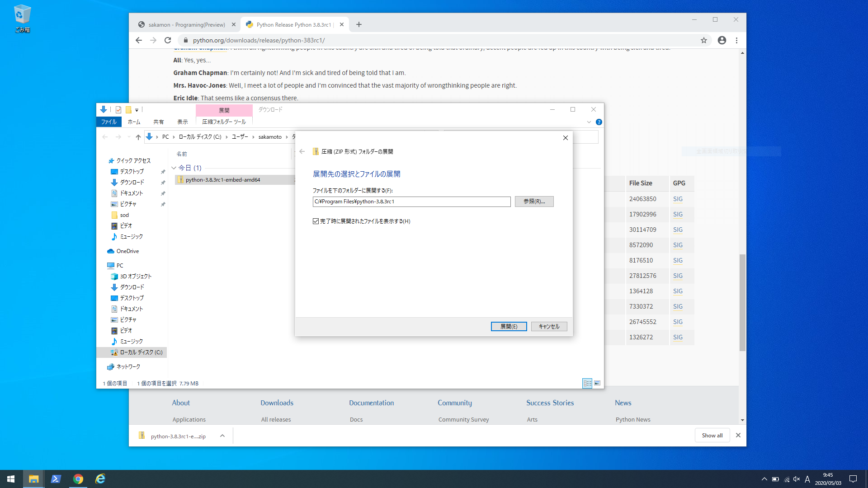868x488 pixels.
Task: Click the 参照(R)... browse button
Action: 534,202
